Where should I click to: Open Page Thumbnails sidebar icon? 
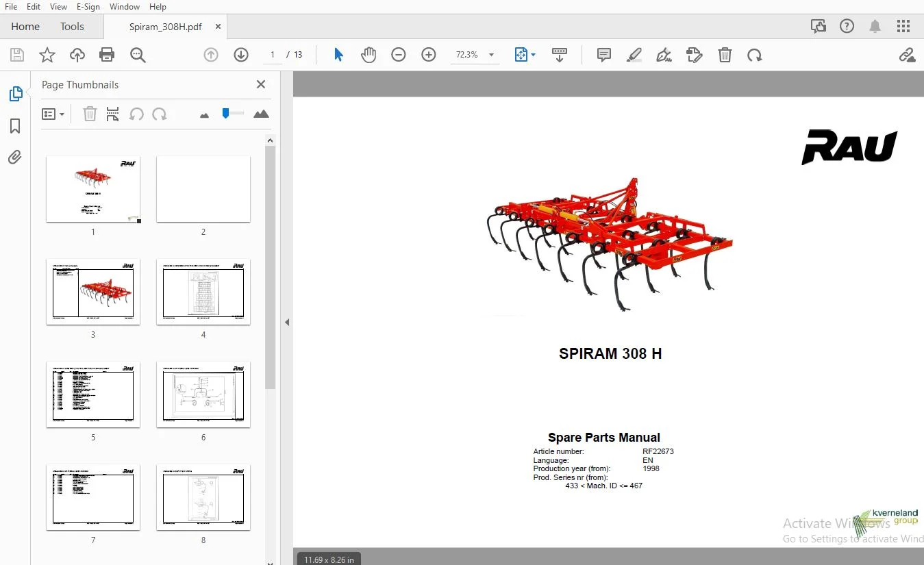(15, 94)
